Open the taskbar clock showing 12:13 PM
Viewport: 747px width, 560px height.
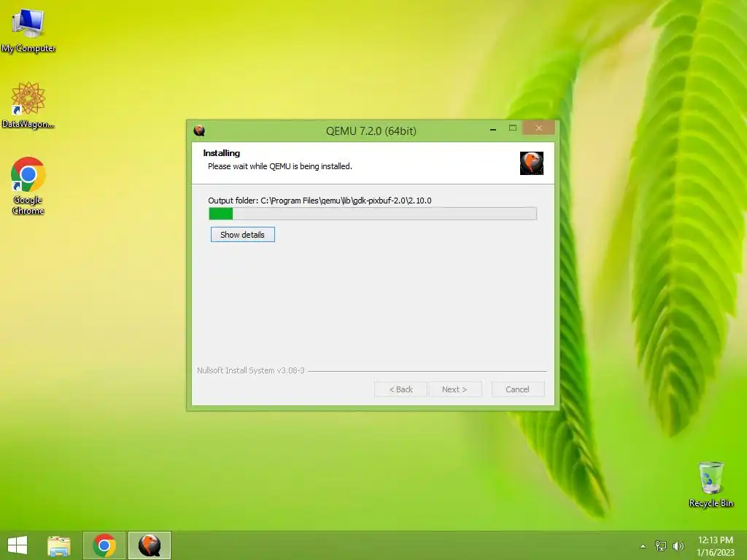point(715,545)
